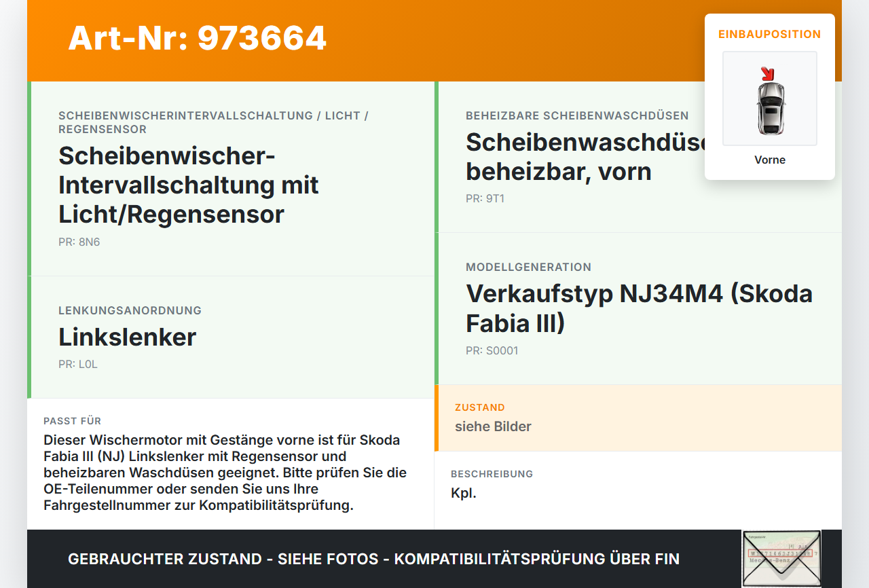This screenshot has width=869, height=588.
Task: Open the Verkaufstyp NJ34M4 details
Action: click(638, 308)
